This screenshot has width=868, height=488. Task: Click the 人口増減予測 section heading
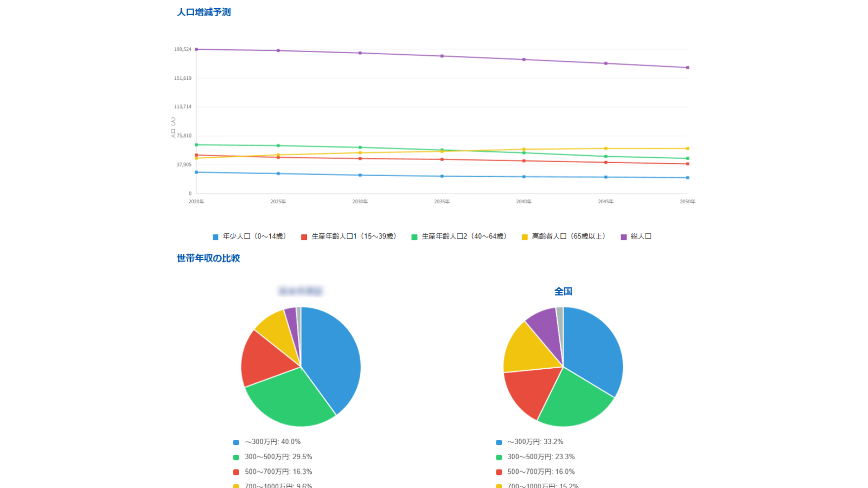(204, 12)
